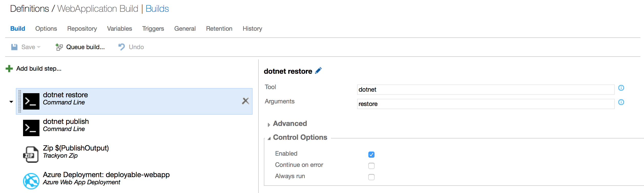Select the Zip $(PublishOutput) build step
Screen dimensions: 644x193
coord(134,155)
